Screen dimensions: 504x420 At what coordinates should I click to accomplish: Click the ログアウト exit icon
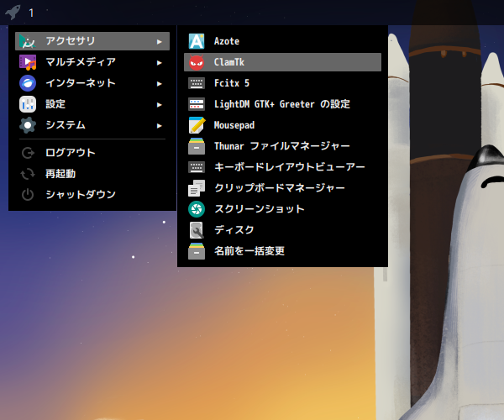pos(28,153)
